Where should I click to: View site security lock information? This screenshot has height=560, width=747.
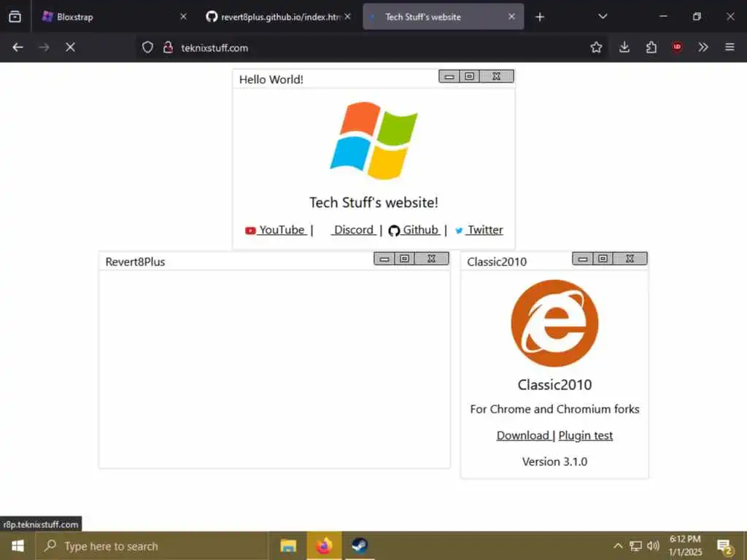click(168, 47)
